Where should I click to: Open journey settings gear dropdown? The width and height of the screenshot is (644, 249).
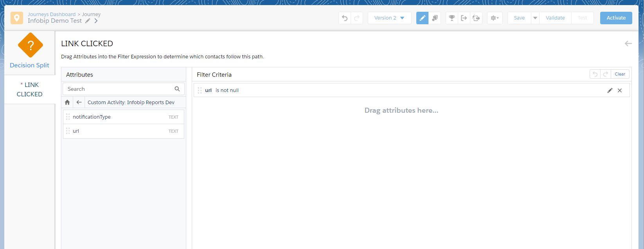(x=495, y=18)
